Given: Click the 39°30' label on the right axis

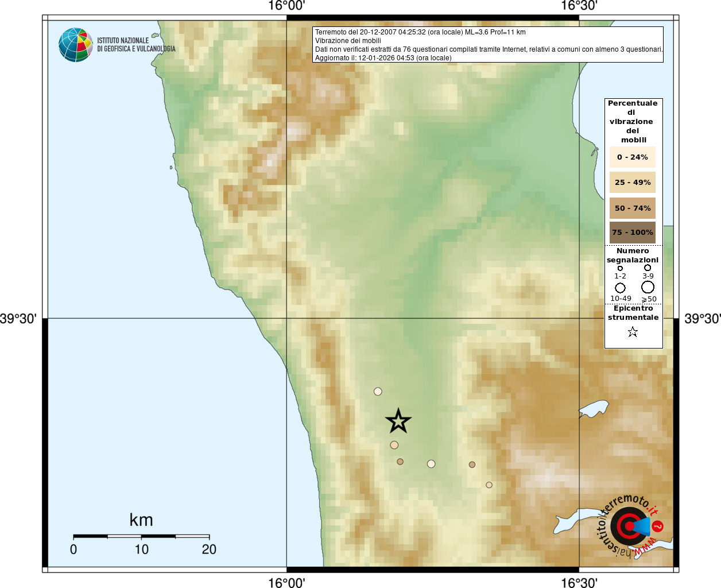Looking at the screenshot, I should coord(703,319).
